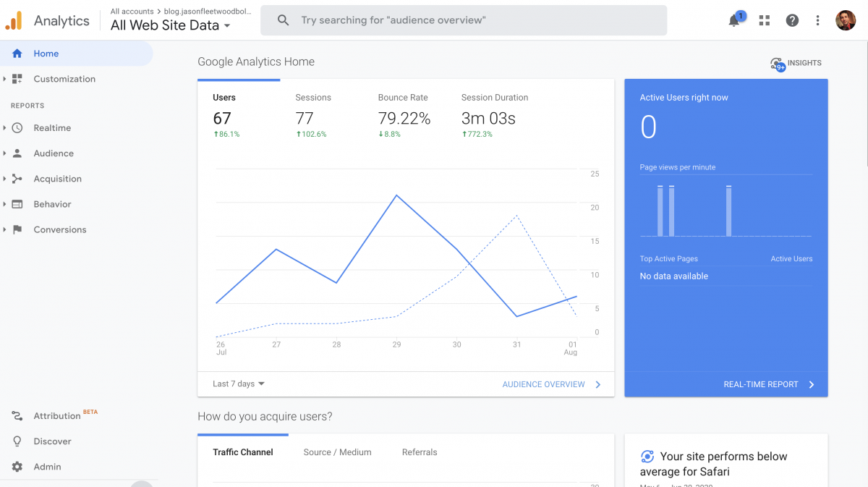Click the Sessions value 77
868x487 pixels.
click(x=305, y=119)
